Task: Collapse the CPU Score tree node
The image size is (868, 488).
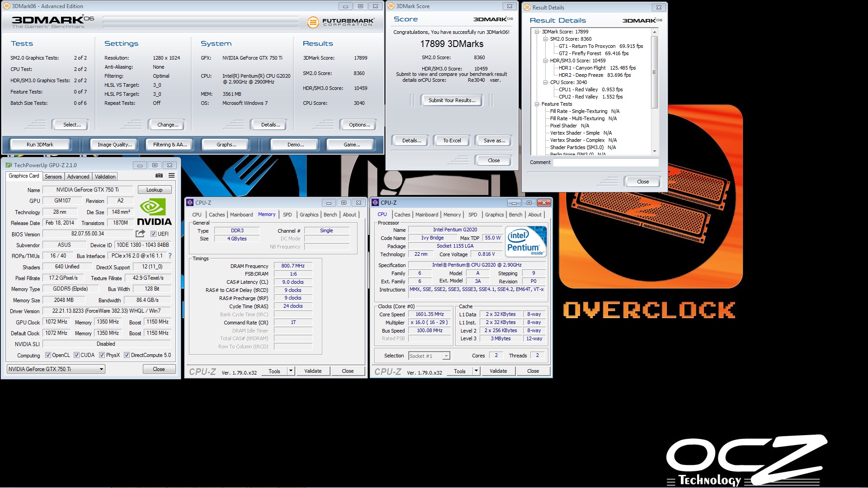Action: (x=545, y=82)
